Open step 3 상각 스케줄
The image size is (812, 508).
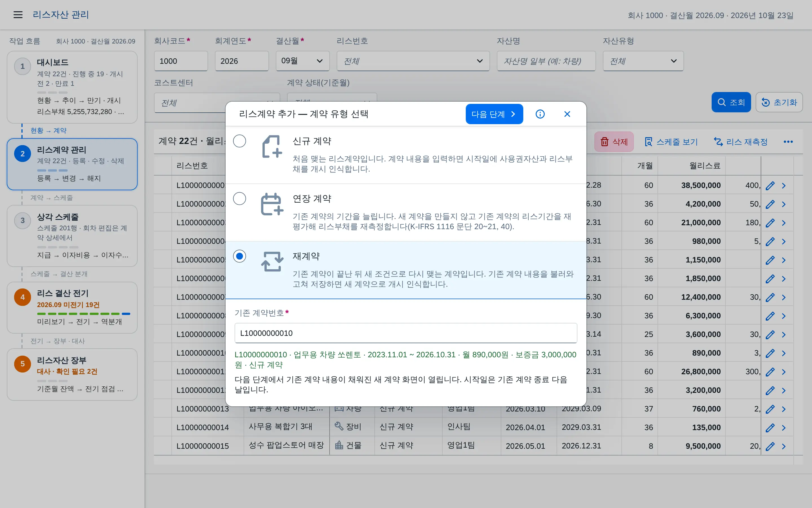click(x=72, y=236)
